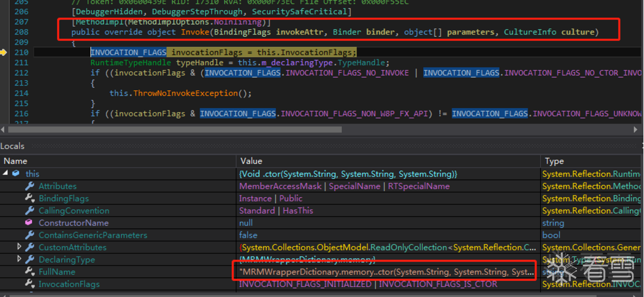Image resolution: width=644 pixels, height=297 pixels.
Task: Click the 'false' value of ContainsGenericParameters
Action: click(248, 235)
